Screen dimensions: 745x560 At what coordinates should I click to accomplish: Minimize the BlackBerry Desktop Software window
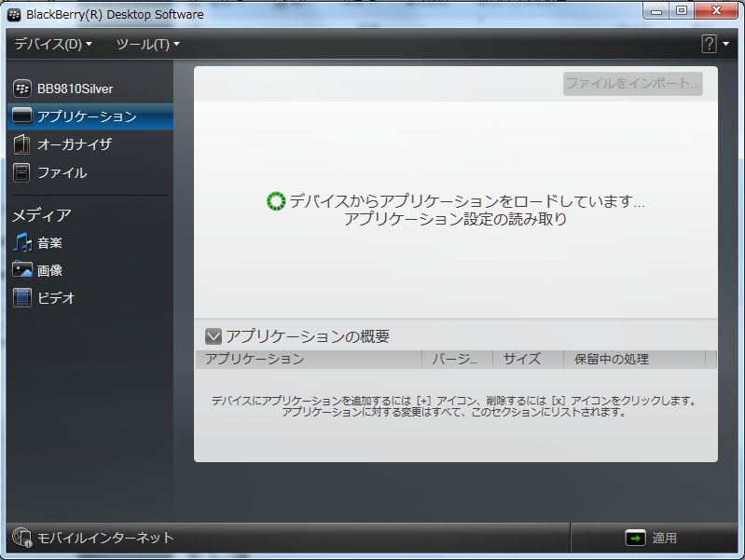point(656,11)
